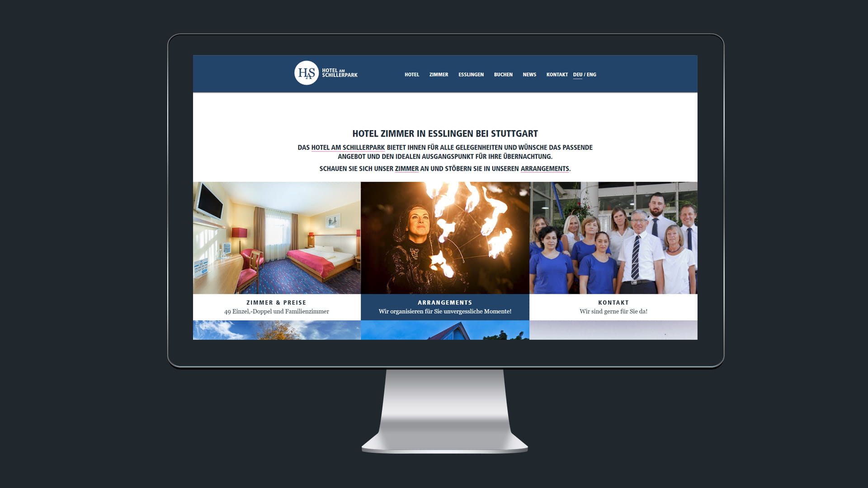Open the hotel room photo thumbnail

tap(277, 238)
